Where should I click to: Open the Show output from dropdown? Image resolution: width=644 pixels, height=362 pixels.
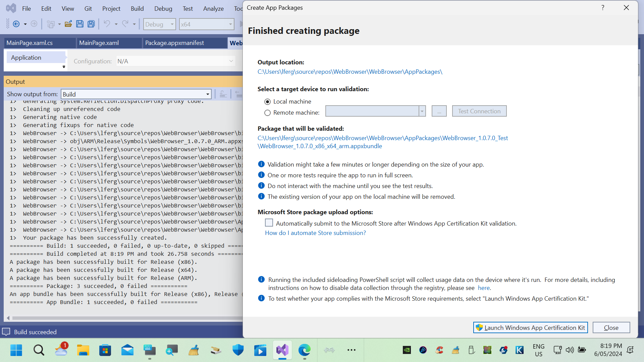pyautogui.click(x=207, y=94)
